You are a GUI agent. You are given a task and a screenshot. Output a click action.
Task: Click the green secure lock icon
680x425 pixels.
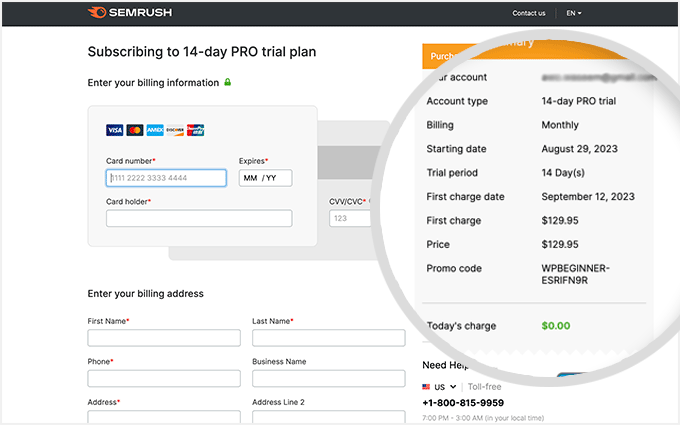tap(228, 82)
